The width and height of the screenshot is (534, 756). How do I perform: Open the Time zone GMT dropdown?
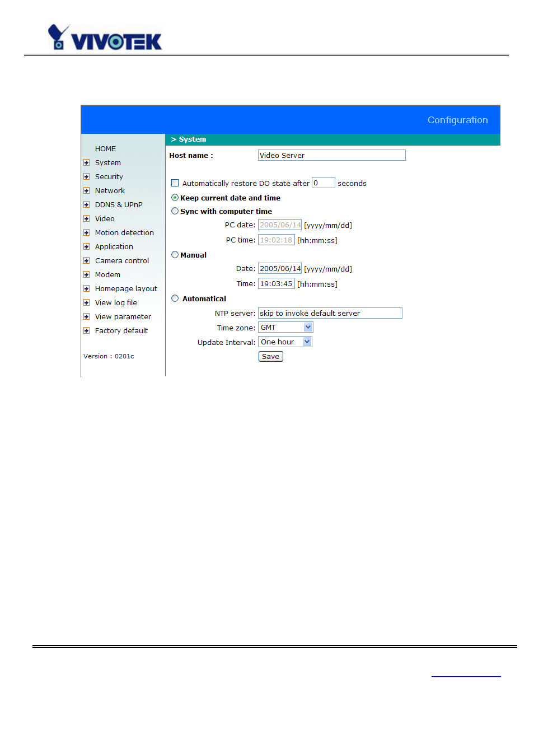coord(285,328)
